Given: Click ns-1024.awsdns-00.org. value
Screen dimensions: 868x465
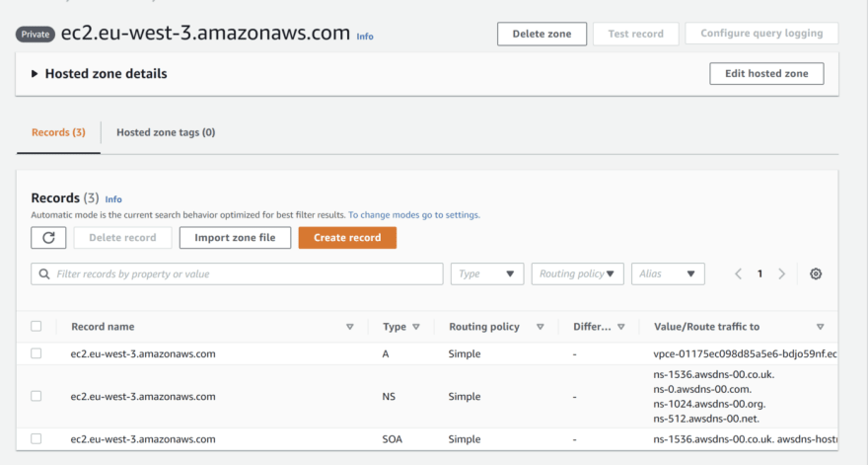Looking at the screenshot, I should [709, 404].
